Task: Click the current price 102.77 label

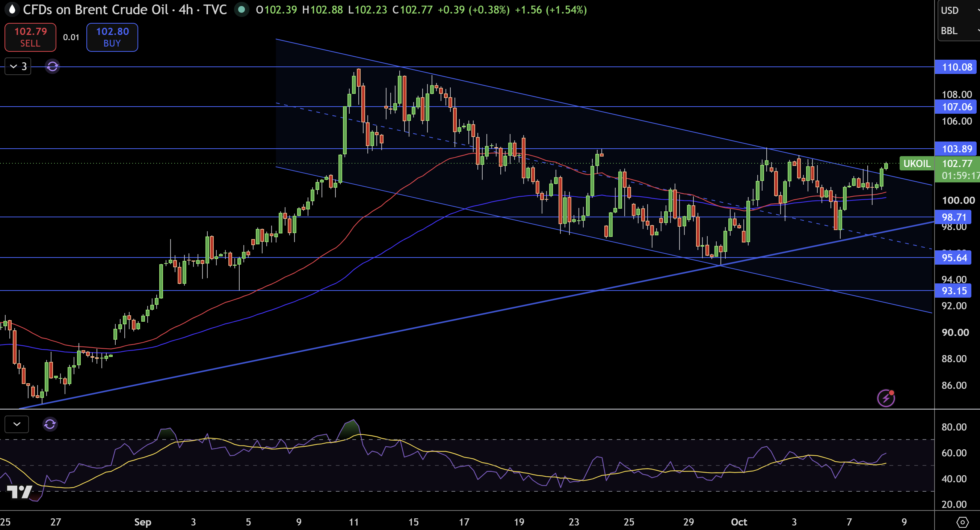Action: pos(957,164)
